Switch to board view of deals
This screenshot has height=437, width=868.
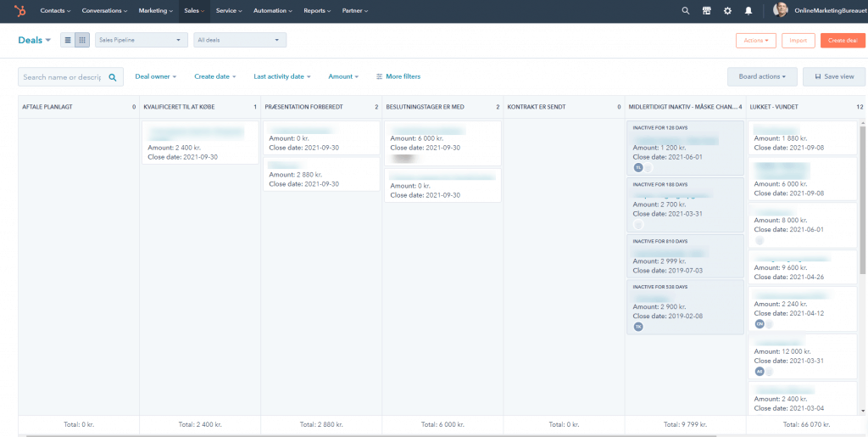[82, 40]
